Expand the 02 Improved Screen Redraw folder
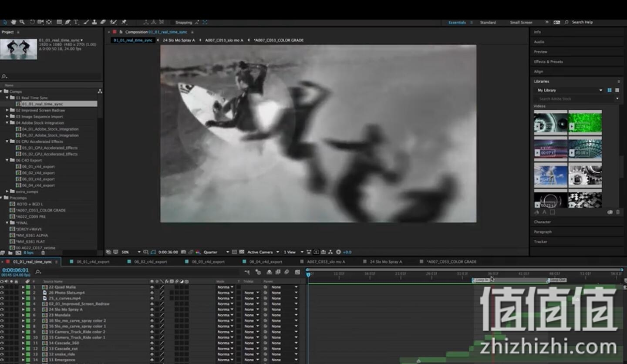This screenshot has height=364, width=627. point(8,110)
